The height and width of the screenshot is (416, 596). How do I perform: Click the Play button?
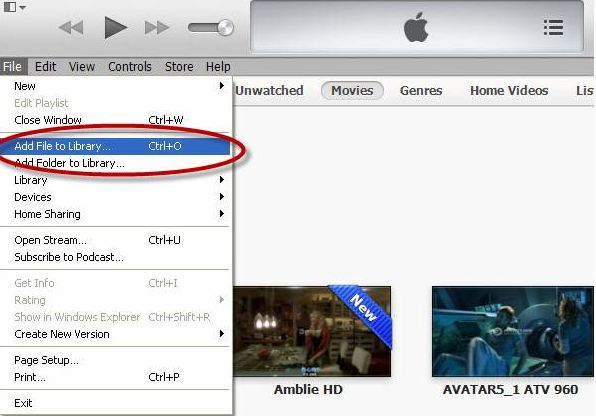pos(116,27)
